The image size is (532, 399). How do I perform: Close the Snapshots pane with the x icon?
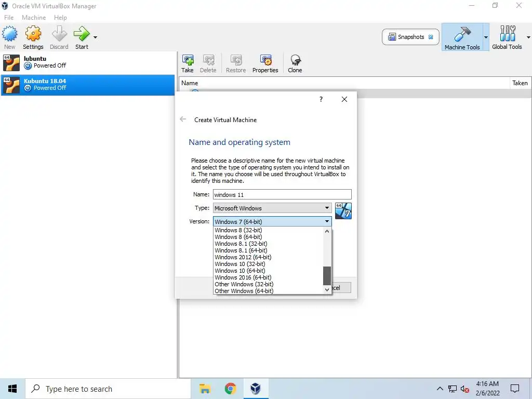coord(431,37)
